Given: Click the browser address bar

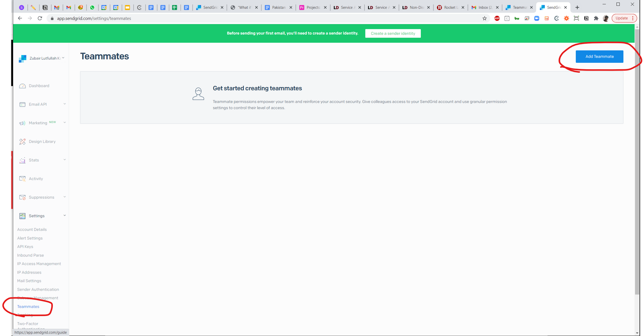Looking at the screenshot, I should click(258, 18).
